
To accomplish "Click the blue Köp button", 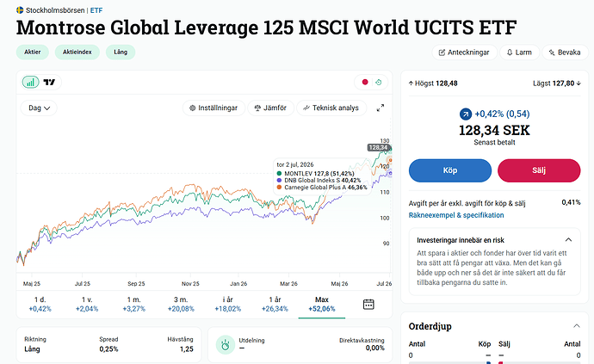I will click(450, 170).
